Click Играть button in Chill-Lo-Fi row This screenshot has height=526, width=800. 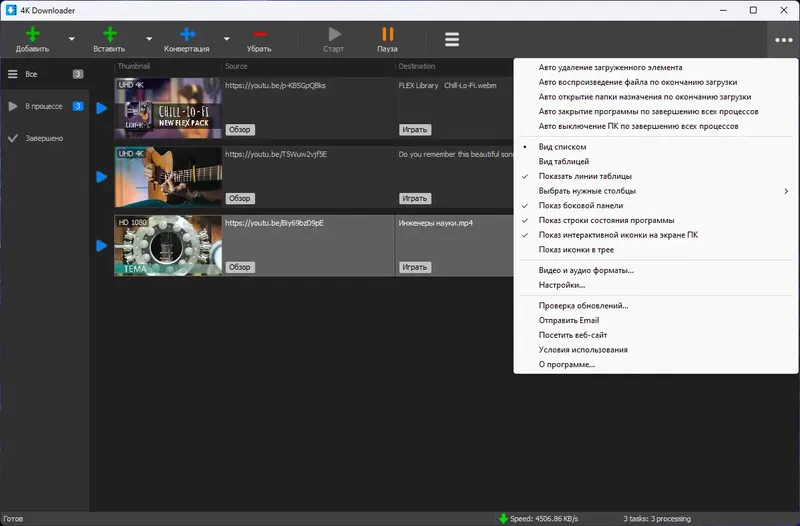[x=415, y=130]
